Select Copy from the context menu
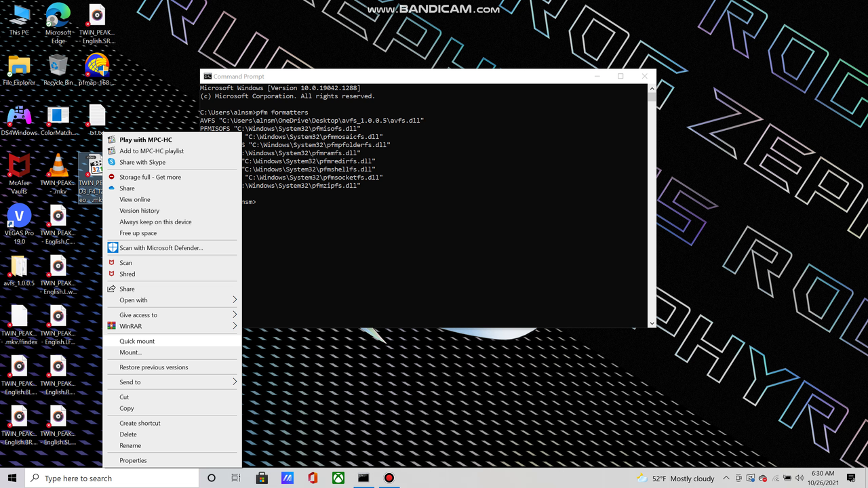 pos(172,408)
